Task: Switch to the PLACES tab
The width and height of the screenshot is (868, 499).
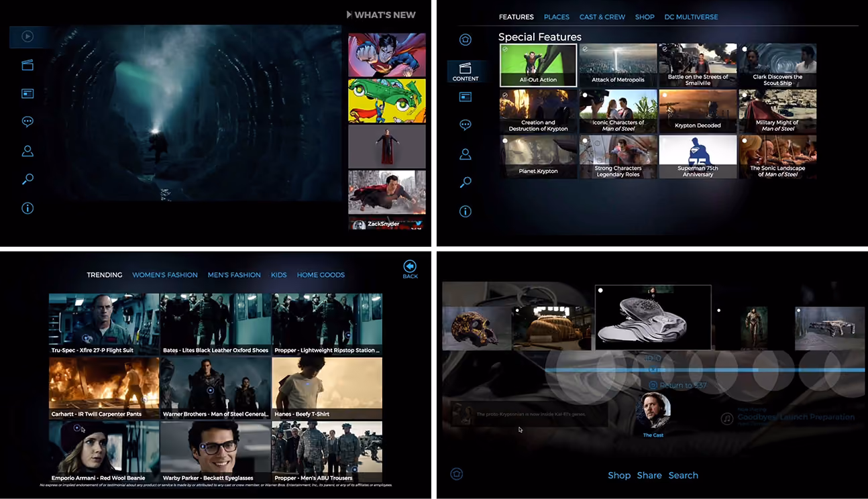Action: [x=557, y=17]
